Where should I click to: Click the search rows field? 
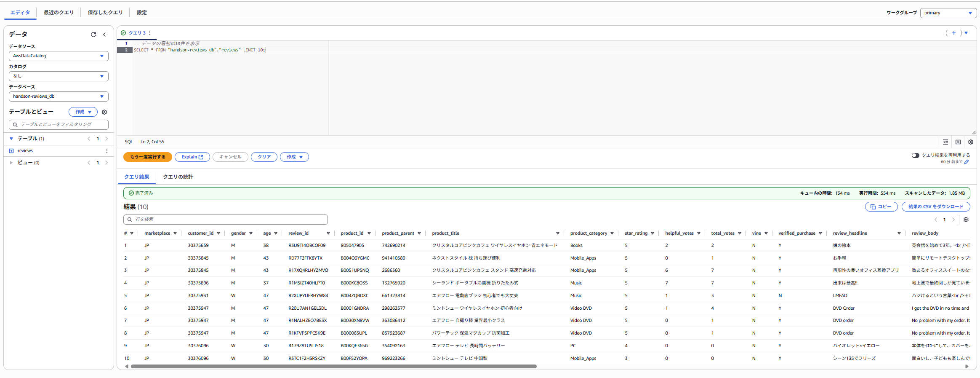pyautogui.click(x=225, y=220)
